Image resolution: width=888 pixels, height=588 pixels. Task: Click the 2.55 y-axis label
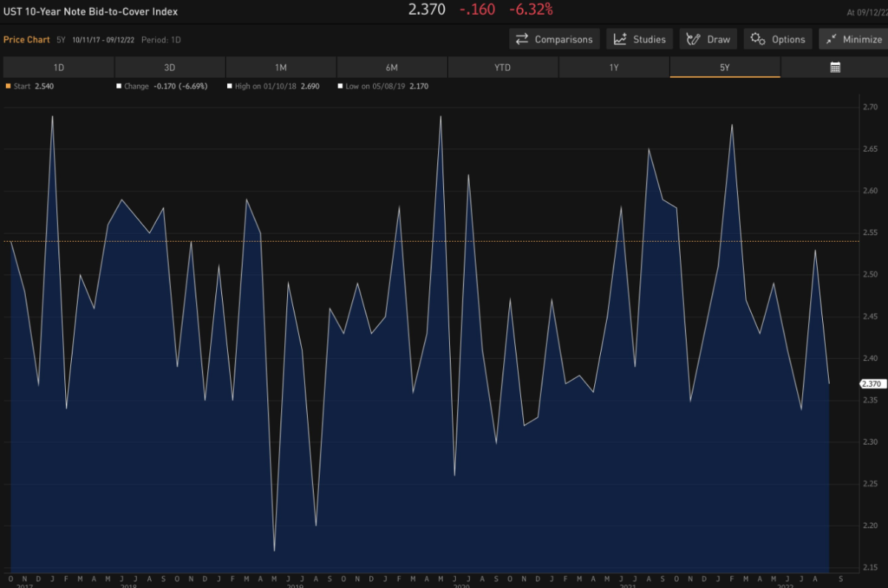[x=869, y=233]
